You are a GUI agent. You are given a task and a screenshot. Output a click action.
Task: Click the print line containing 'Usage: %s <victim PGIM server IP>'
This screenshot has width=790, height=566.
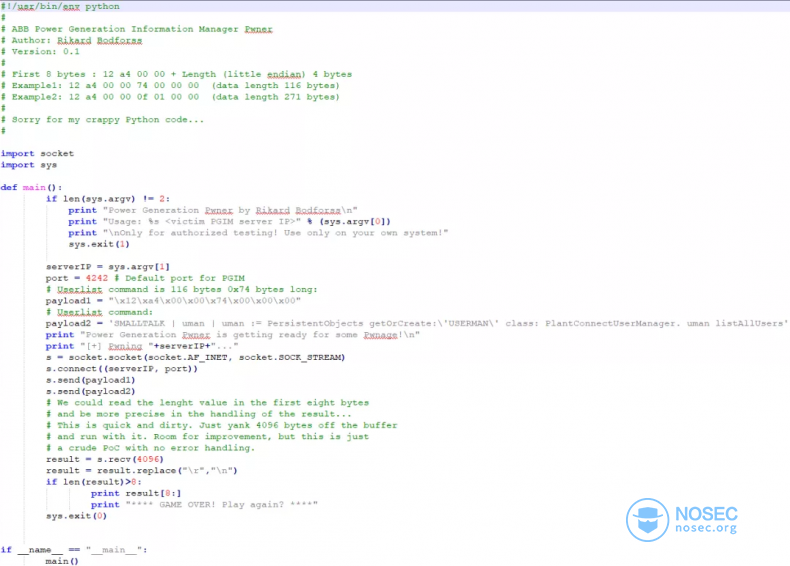[230, 221]
